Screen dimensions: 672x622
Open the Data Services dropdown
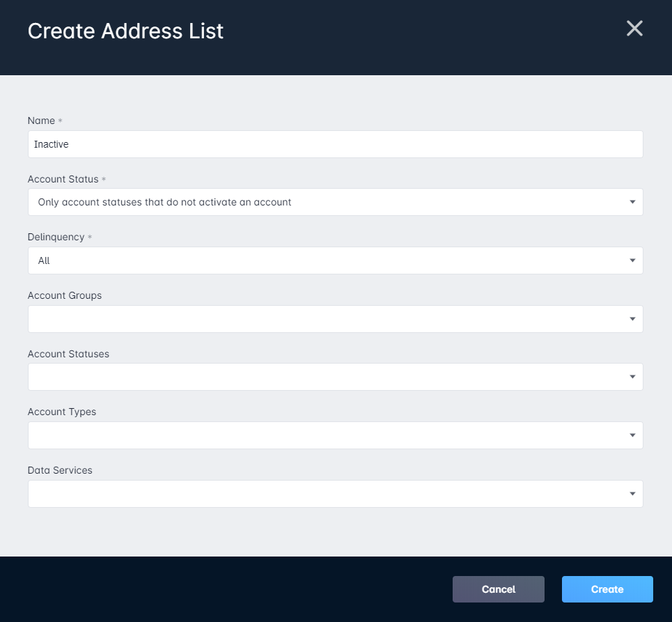pos(335,494)
